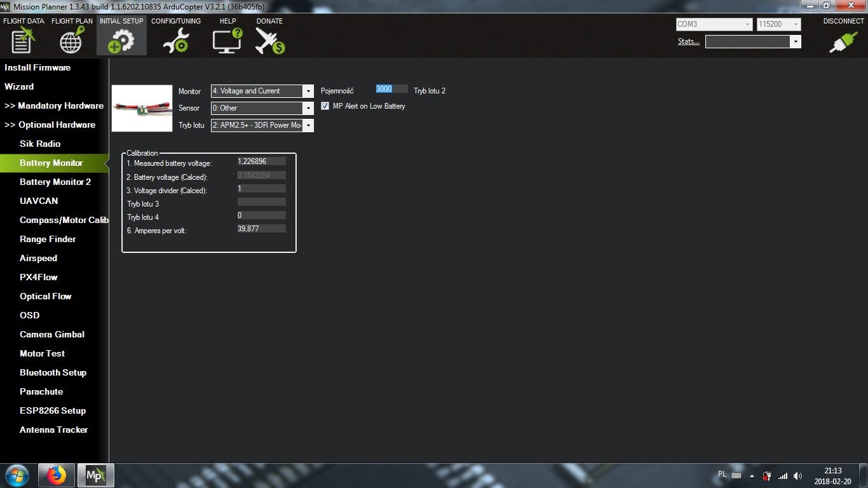Open UAVCAN setup page
Viewport: 868px width, 488px height.
(x=39, y=201)
